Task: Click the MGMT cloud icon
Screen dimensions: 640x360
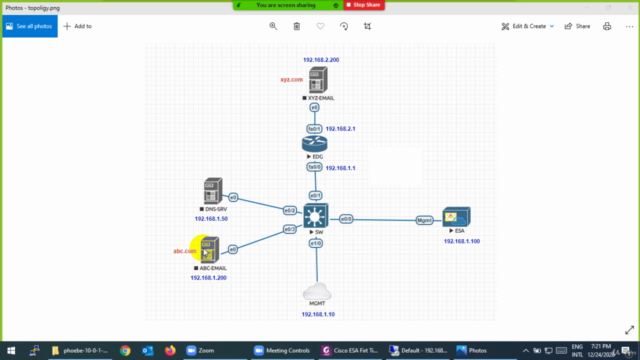Action: 317,291
